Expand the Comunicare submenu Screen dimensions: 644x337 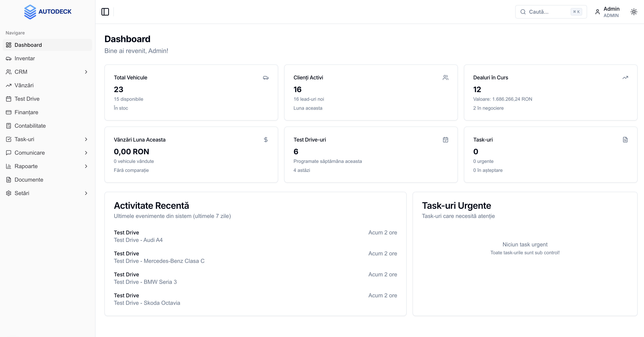click(x=86, y=153)
